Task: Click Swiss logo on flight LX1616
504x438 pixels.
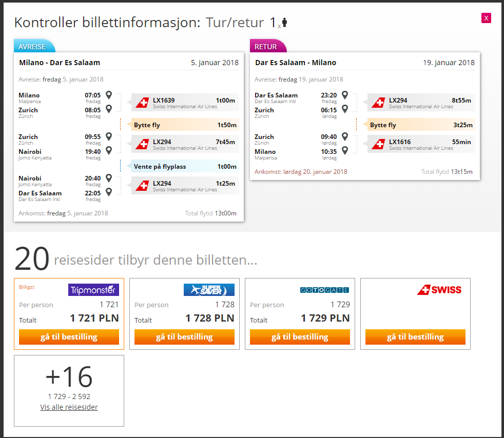Action: 378,144
